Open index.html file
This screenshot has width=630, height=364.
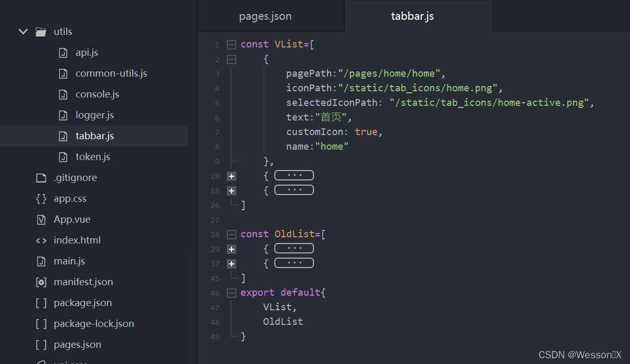(77, 240)
